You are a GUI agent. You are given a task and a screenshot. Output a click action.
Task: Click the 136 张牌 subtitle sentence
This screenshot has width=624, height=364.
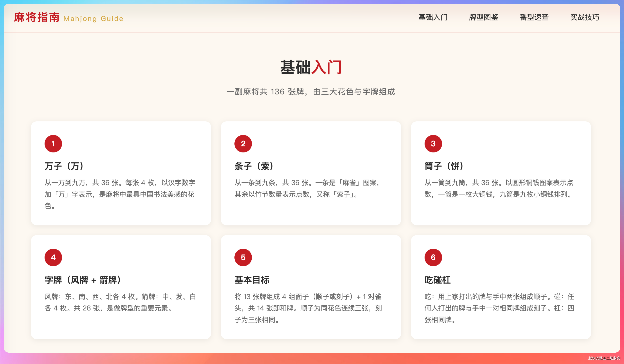pos(311,92)
